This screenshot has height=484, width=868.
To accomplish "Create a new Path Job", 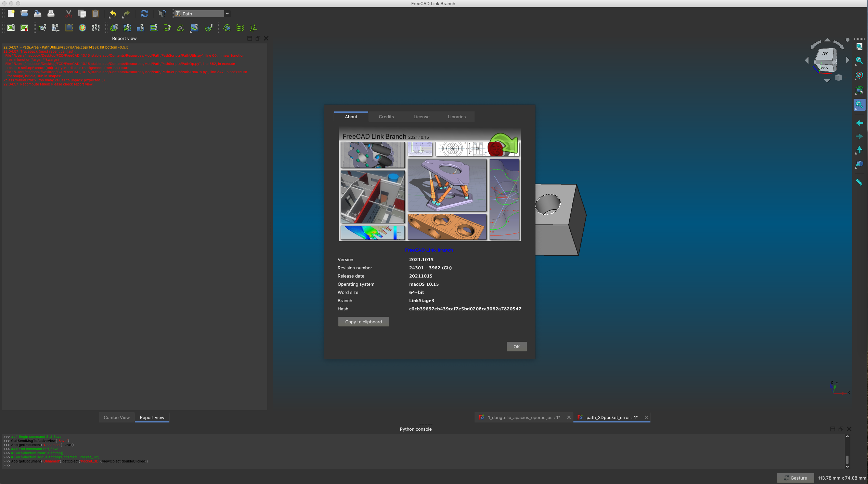I will [x=11, y=28].
